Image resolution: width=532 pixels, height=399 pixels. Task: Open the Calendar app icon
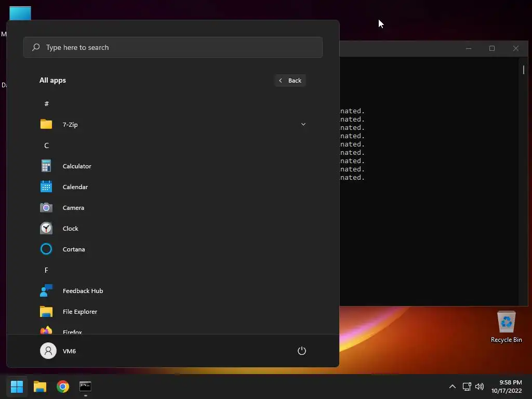[x=46, y=187]
